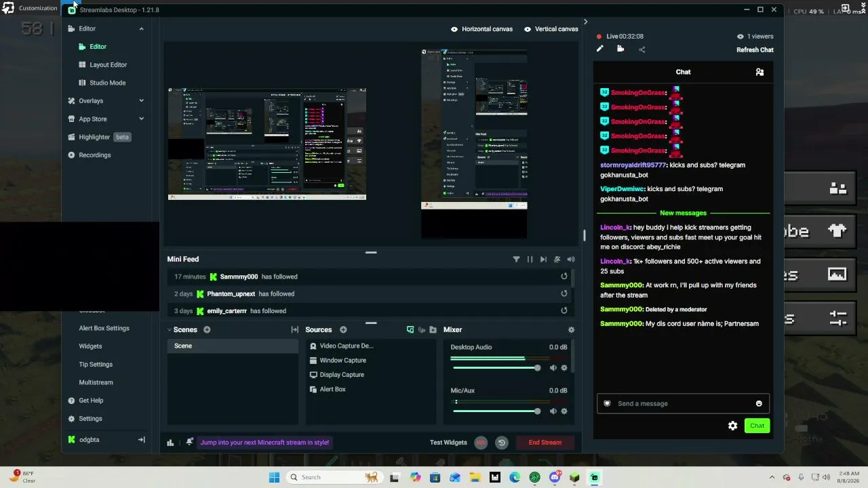868x488 pixels.
Task: Collapse the Editor sidebar section chevron
Action: point(141,28)
